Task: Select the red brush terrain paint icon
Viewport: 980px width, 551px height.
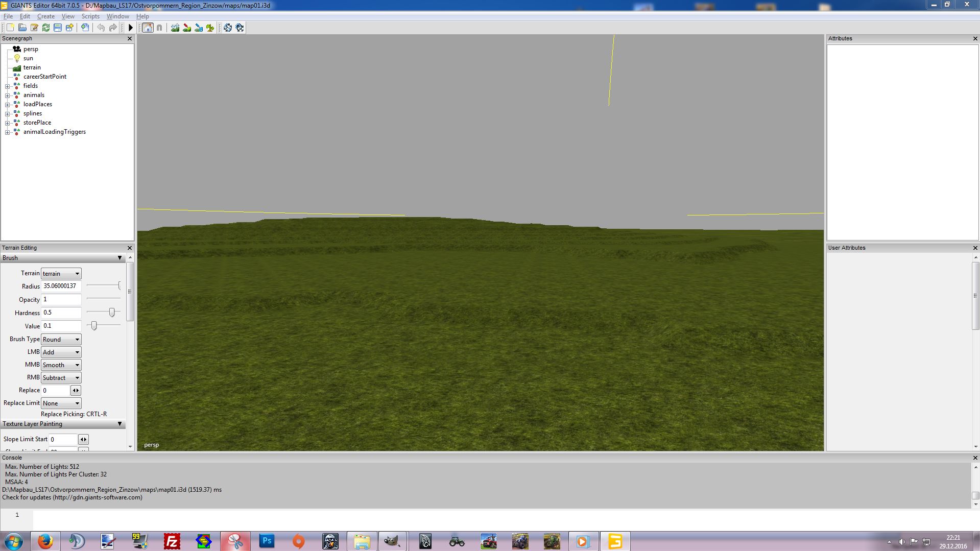Action: click(187, 28)
